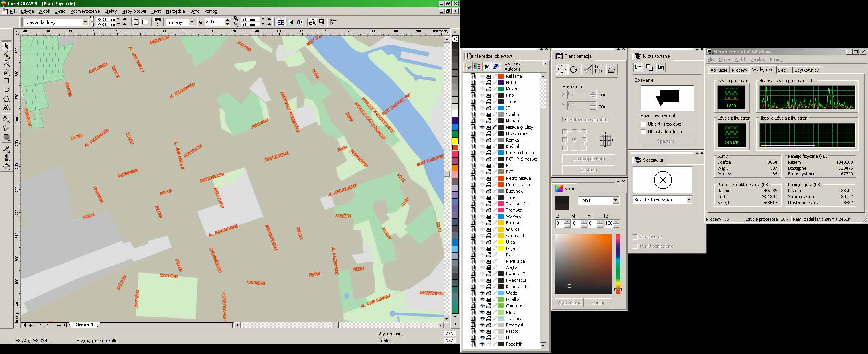Switch to the Procesy tab in Task Manager
Image resolution: width=868 pixels, height=354 pixels.
point(739,70)
